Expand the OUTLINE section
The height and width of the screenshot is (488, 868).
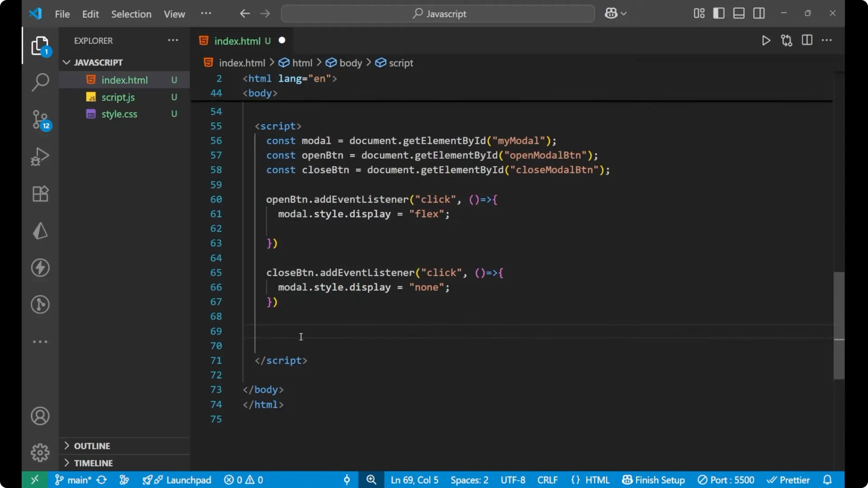coord(92,446)
